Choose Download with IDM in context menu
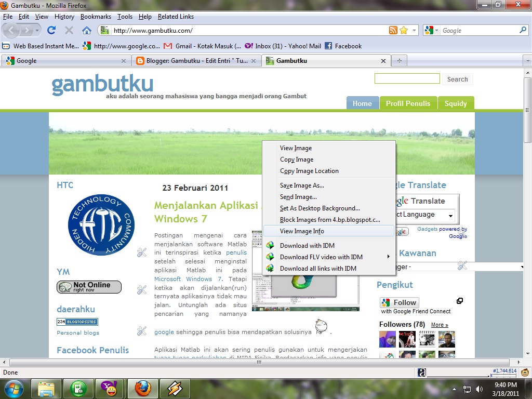 (x=328, y=245)
